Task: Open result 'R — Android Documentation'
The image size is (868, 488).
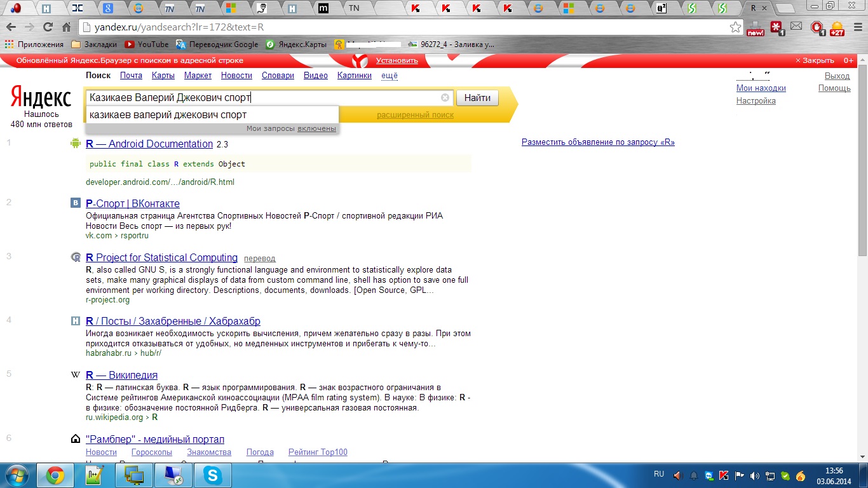Action: point(149,144)
